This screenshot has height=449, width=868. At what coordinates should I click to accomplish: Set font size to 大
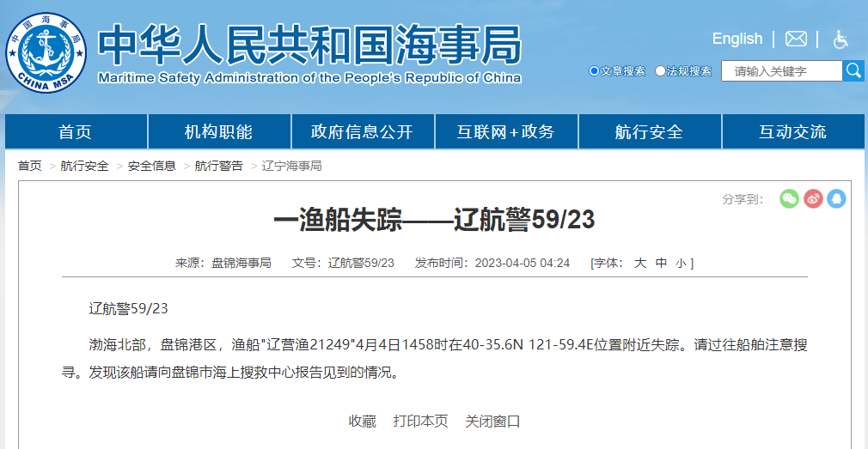tap(640, 264)
